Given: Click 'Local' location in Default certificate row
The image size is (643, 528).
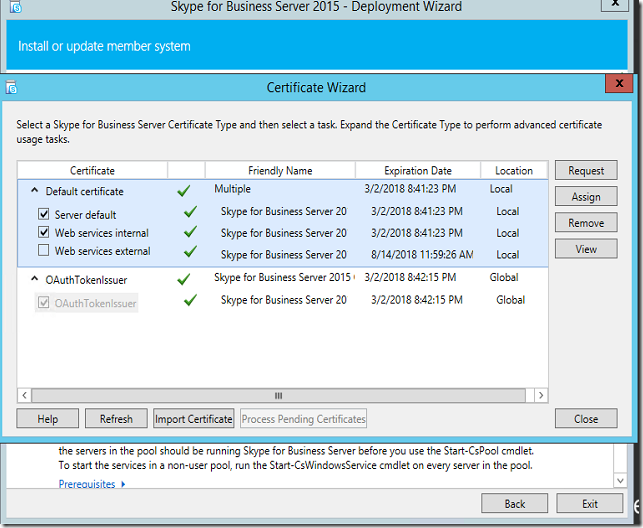Looking at the screenshot, I should click(x=501, y=189).
